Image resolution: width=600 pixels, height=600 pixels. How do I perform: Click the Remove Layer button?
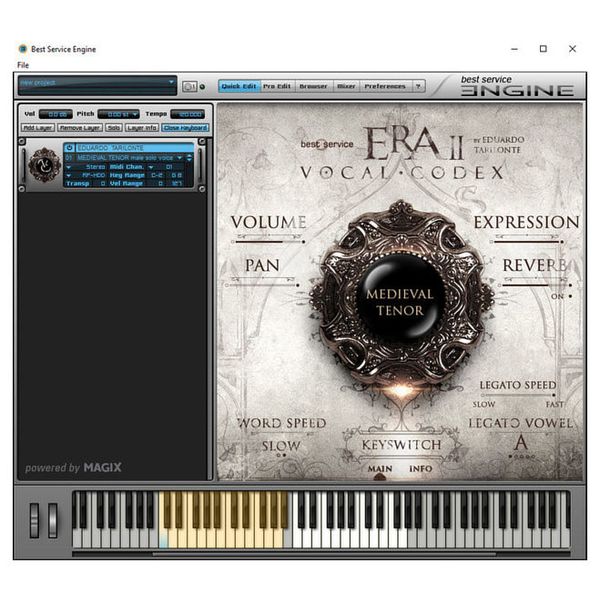(x=80, y=128)
